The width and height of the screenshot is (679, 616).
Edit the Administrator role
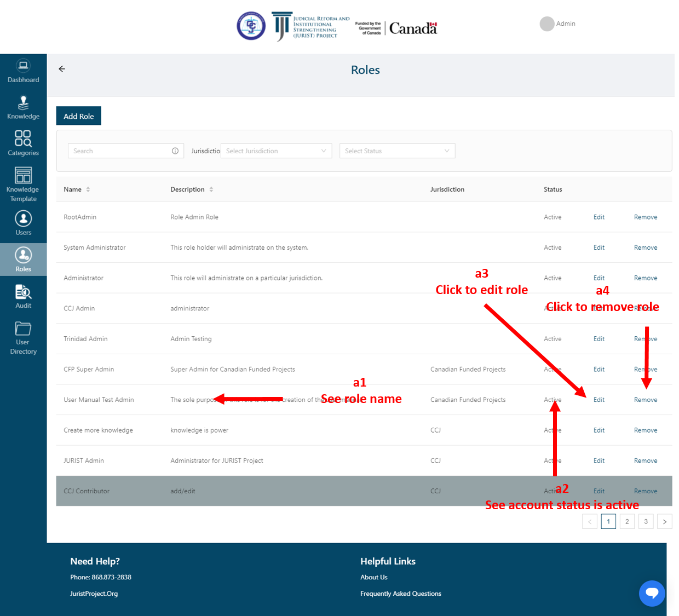[599, 278]
